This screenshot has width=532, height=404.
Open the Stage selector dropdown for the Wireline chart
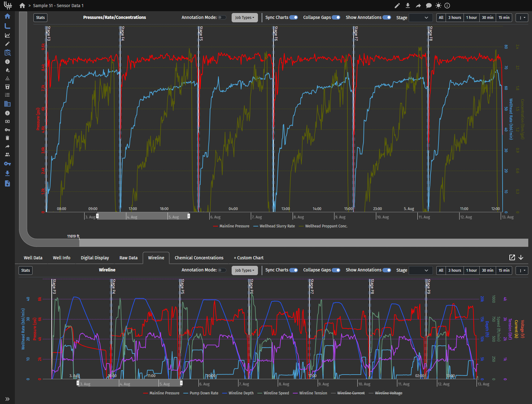point(421,270)
